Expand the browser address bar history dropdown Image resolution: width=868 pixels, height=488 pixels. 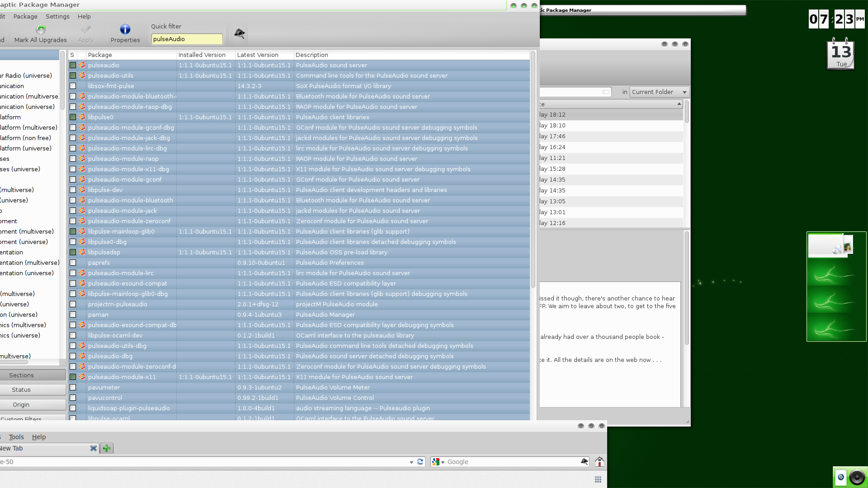coord(411,462)
